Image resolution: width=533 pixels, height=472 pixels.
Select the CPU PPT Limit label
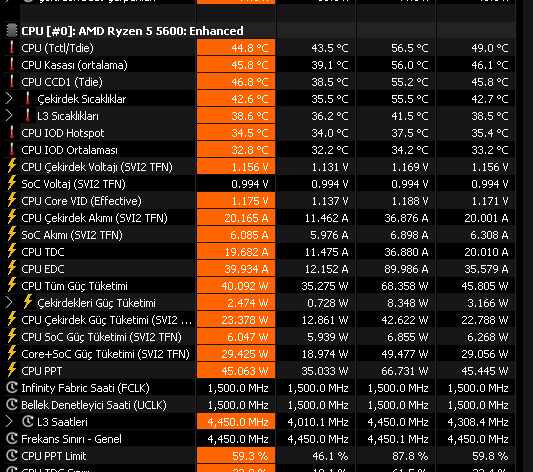coord(53,456)
